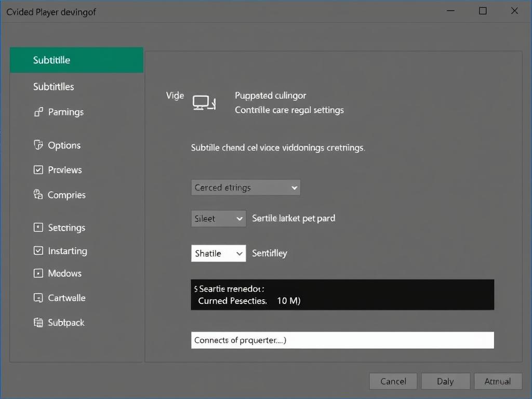This screenshot has height=399, width=532.
Task: Click the monitor icon beside Vide
Action: (204, 103)
